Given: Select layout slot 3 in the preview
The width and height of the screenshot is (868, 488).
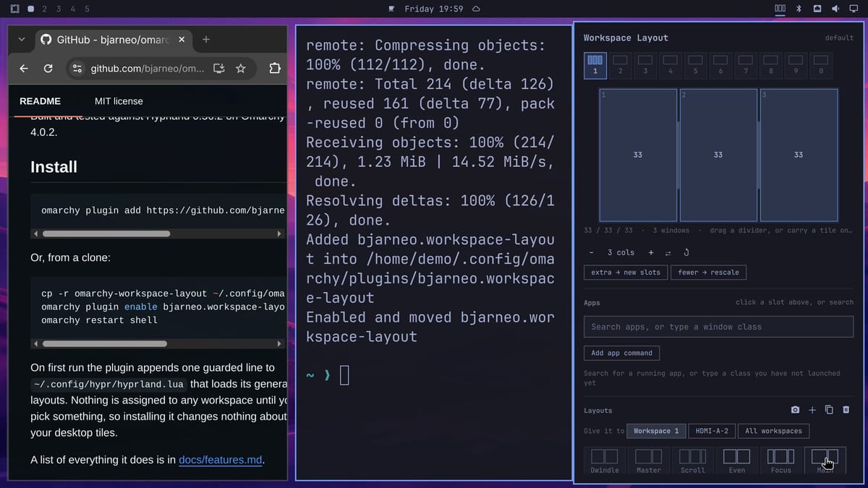Looking at the screenshot, I should (x=799, y=155).
